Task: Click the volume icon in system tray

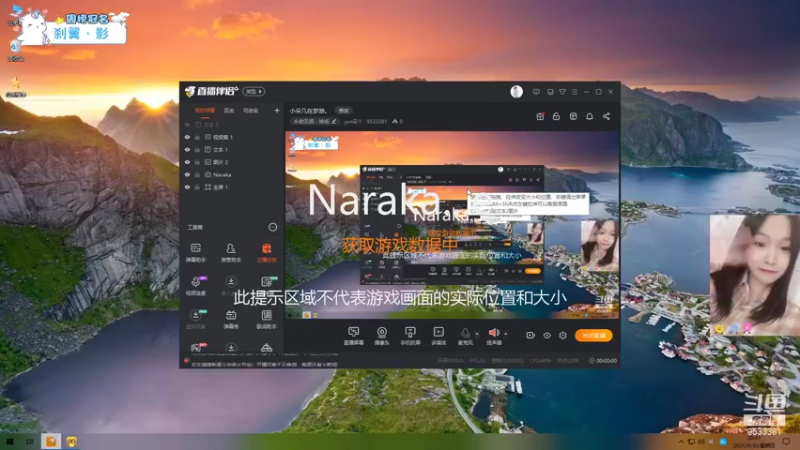Action: [x=701, y=442]
